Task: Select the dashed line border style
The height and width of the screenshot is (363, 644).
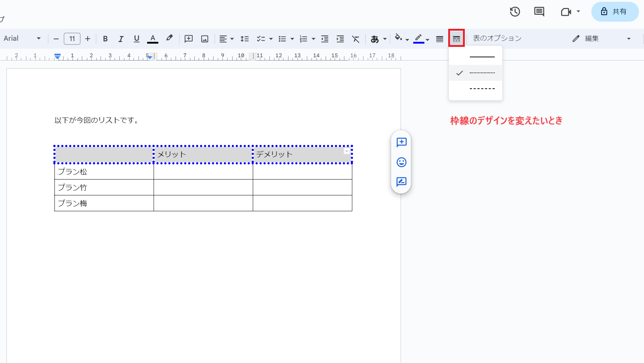Action: click(x=482, y=89)
